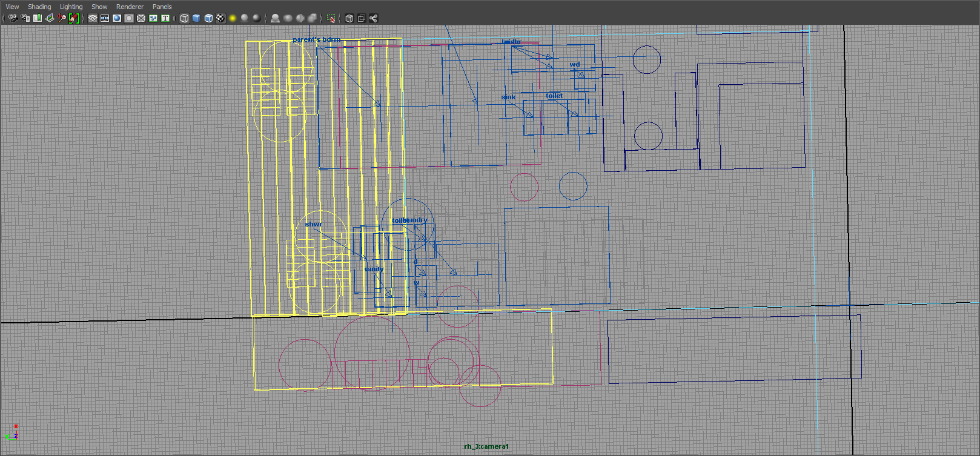Image resolution: width=980 pixels, height=456 pixels.
Task: Click the Select Camera icon
Action: tap(13, 18)
